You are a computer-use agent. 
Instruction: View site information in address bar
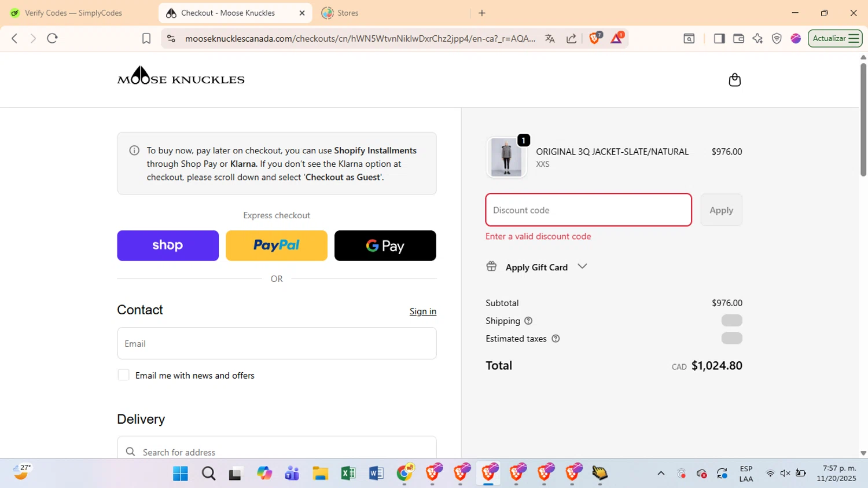click(171, 38)
